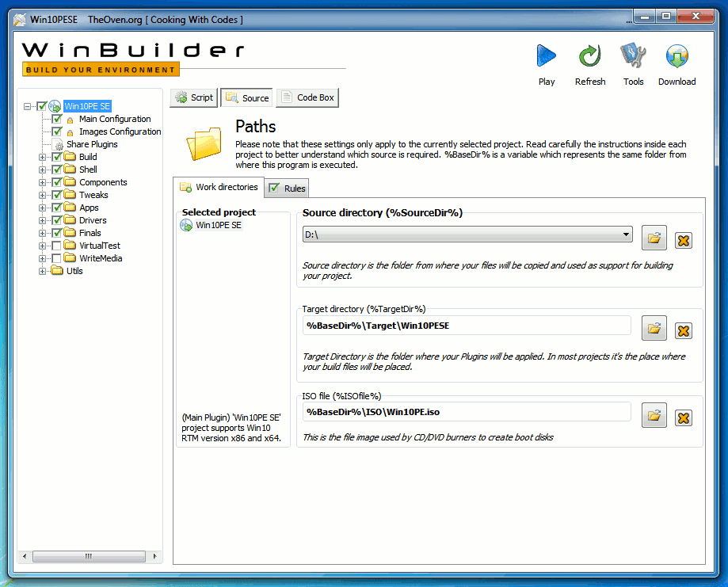Image resolution: width=728 pixels, height=587 pixels.
Task: Enable the VirtualTest checkbox
Action: (x=57, y=246)
